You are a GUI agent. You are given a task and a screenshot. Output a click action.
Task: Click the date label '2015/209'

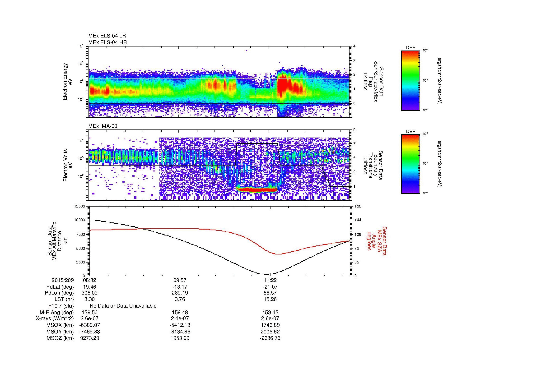pyautogui.click(x=63, y=280)
